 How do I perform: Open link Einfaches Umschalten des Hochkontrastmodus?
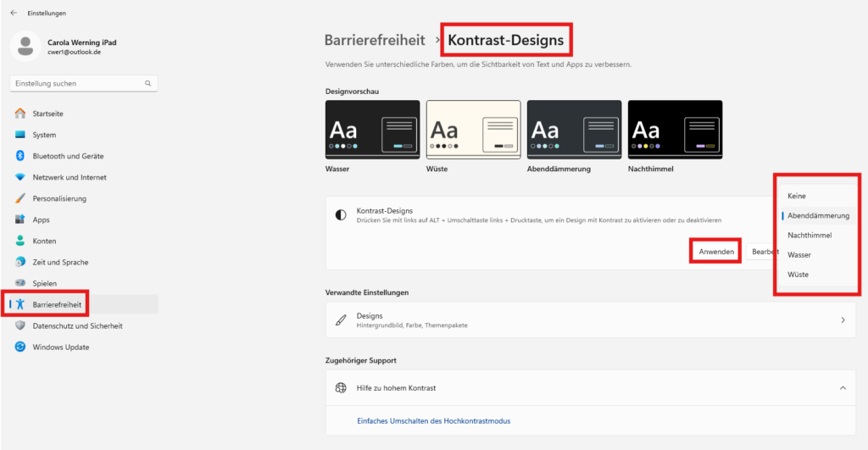coord(433,421)
